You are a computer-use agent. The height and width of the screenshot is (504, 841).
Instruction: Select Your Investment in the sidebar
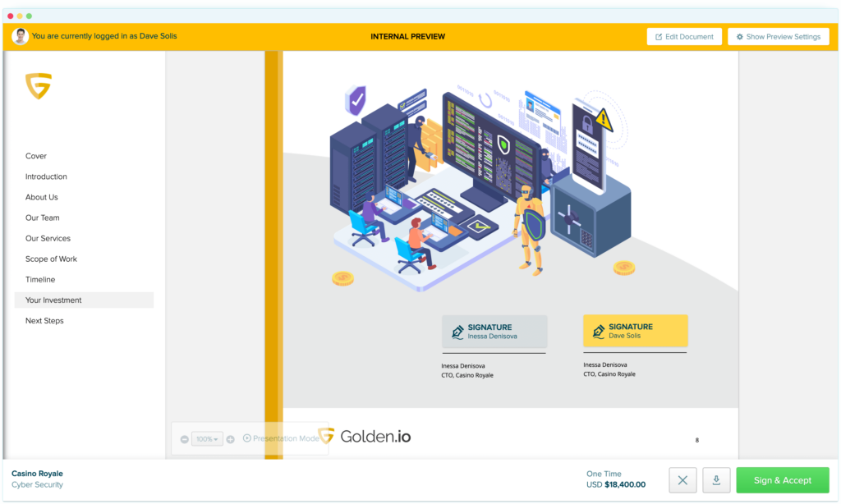click(x=53, y=300)
